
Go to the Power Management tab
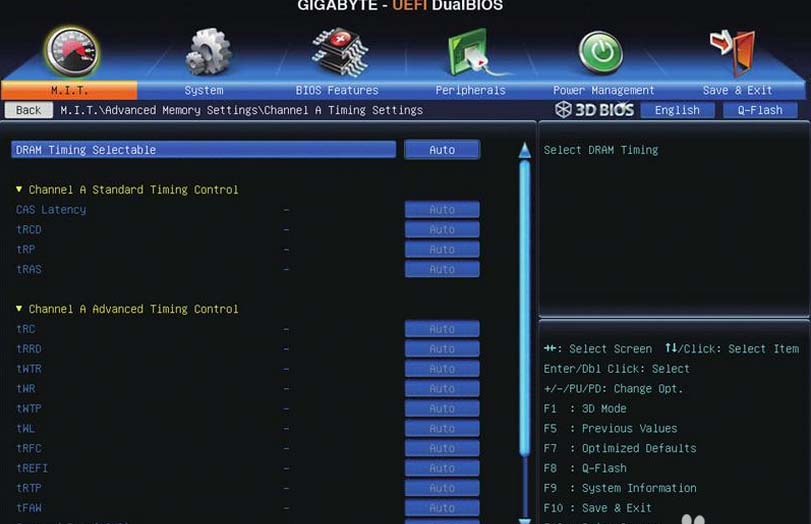click(604, 91)
